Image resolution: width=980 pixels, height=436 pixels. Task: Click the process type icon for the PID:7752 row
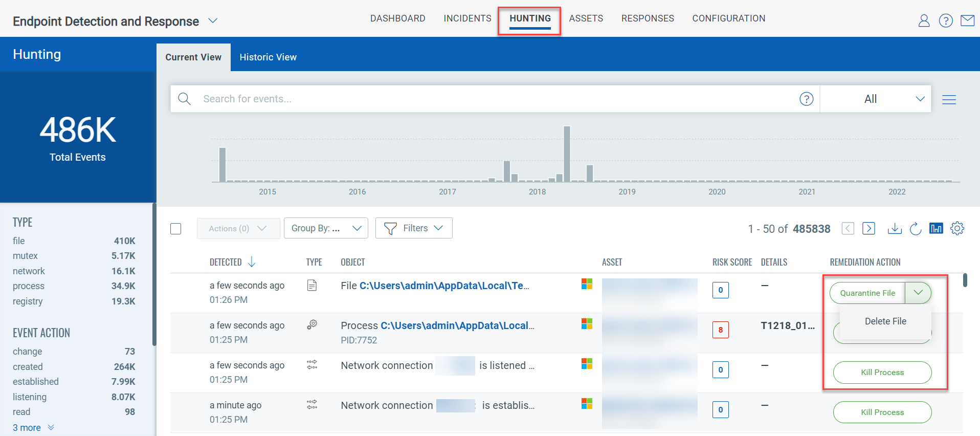[x=312, y=324]
